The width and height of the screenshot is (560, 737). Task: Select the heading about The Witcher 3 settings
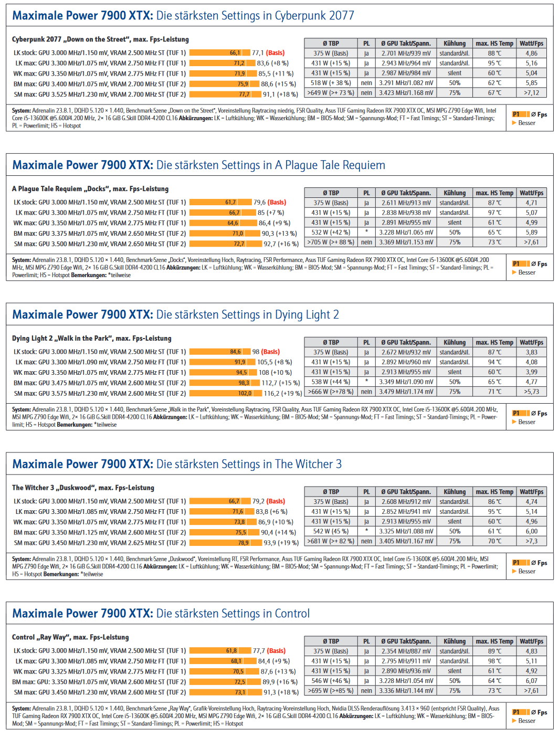(177, 464)
